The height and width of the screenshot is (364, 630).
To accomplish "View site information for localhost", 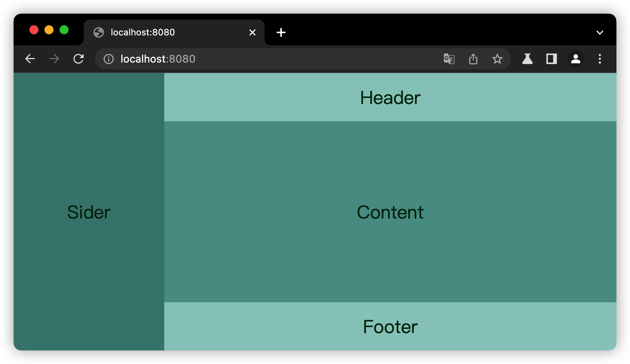I will (x=109, y=59).
